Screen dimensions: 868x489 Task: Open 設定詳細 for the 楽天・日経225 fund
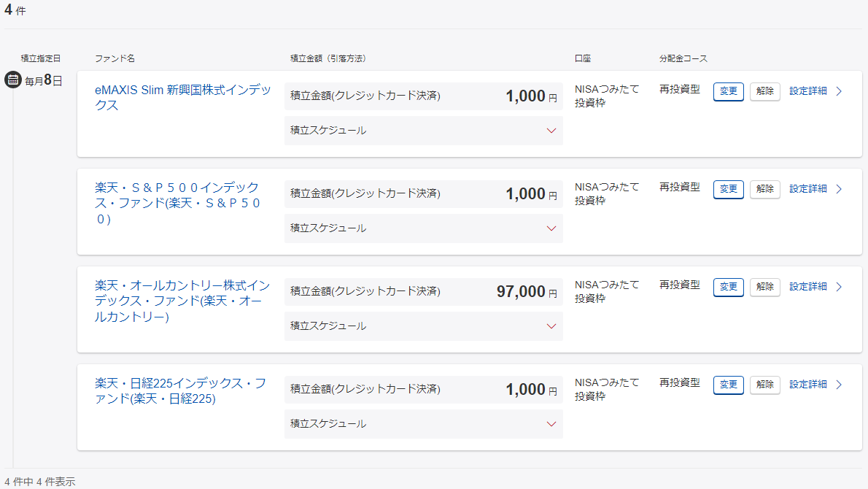(808, 385)
